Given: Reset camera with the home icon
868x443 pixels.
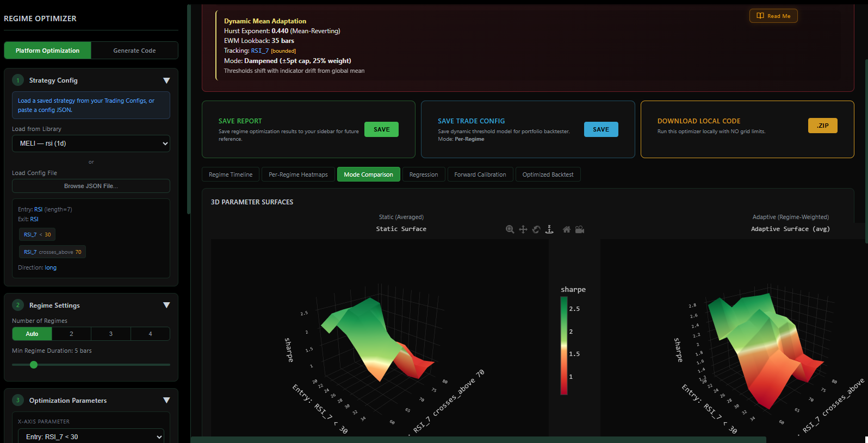Looking at the screenshot, I should click(567, 229).
